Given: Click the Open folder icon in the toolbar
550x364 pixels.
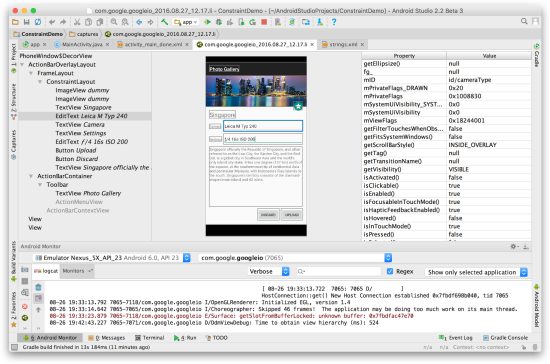Looking at the screenshot, I should [x=15, y=22].
